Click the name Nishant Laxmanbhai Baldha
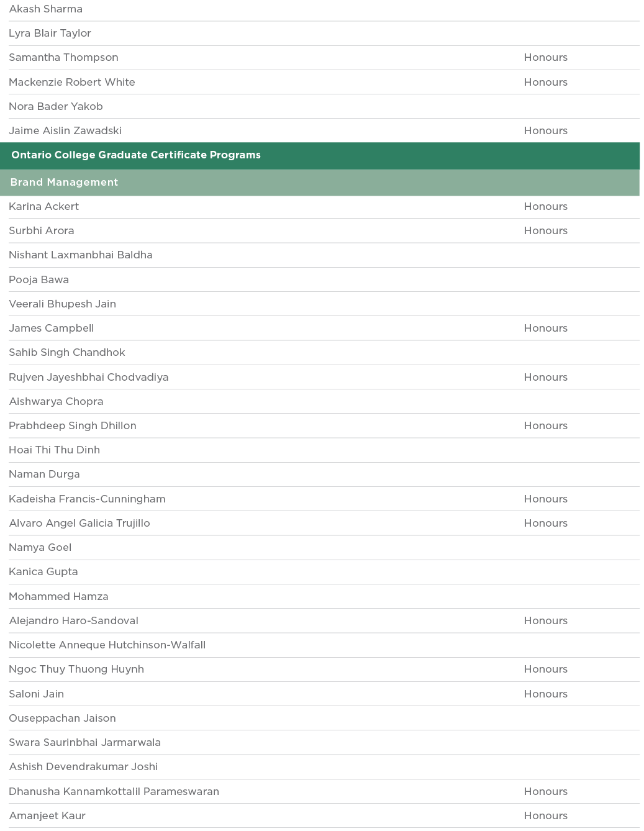This screenshot has width=644, height=831. [x=81, y=255]
